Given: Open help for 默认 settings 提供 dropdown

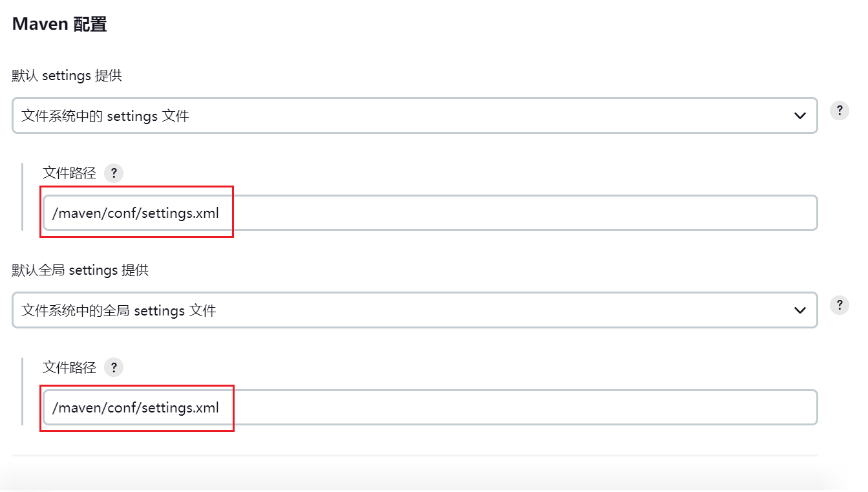Looking at the screenshot, I should coord(839,110).
